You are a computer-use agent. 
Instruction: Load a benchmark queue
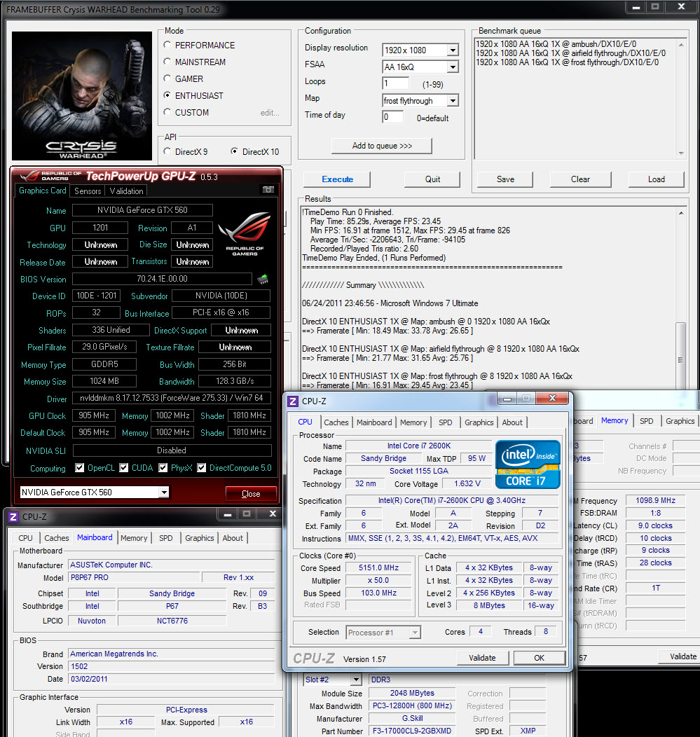(x=657, y=179)
